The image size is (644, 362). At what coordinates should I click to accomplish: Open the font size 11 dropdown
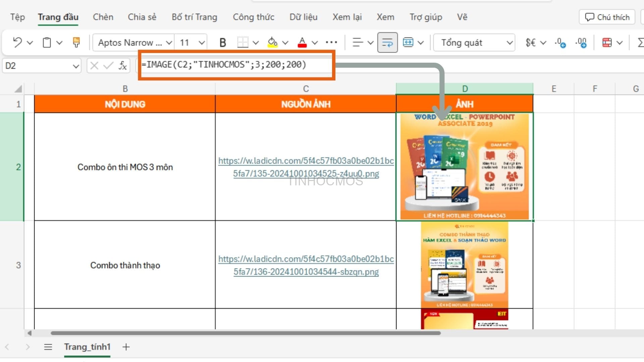pyautogui.click(x=202, y=43)
